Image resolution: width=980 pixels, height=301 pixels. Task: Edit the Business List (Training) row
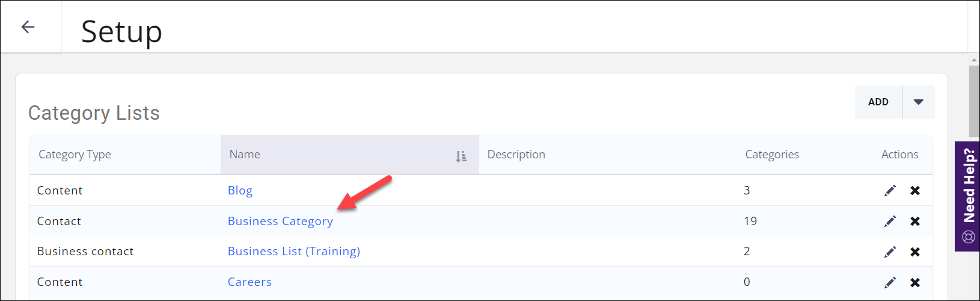click(890, 252)
